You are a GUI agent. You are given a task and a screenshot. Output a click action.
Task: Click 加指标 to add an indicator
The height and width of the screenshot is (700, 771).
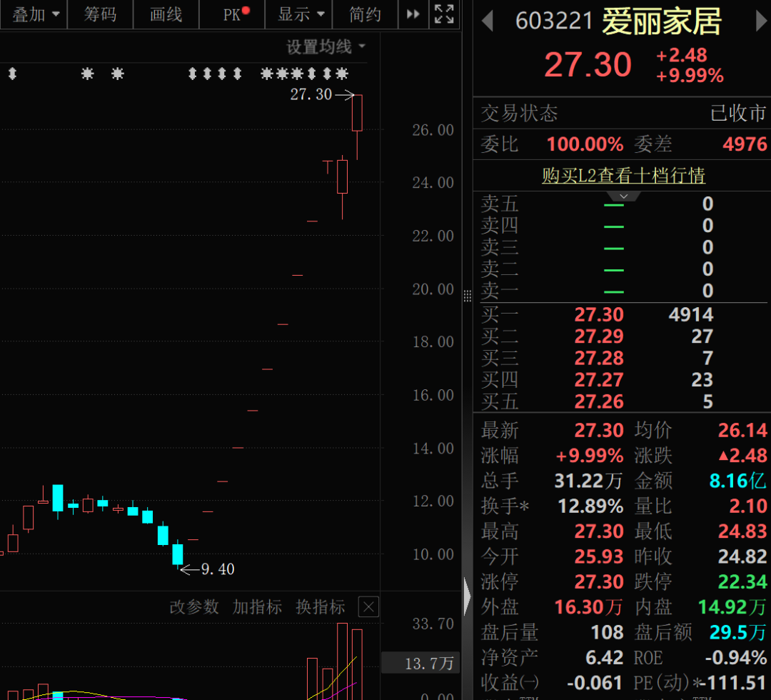[x=257, y=607]
